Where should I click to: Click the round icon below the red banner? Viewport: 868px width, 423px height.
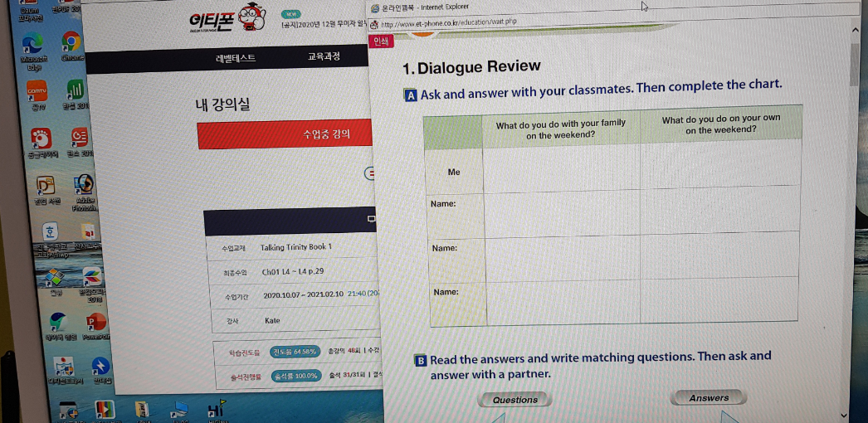pos(370,173)
